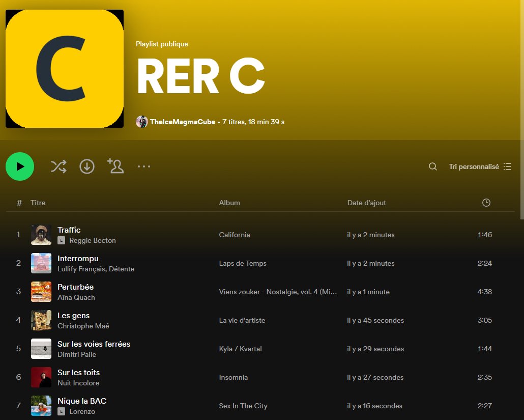
Task: Click the 4:38 duration of Perturbée
Action: (484, 292)
